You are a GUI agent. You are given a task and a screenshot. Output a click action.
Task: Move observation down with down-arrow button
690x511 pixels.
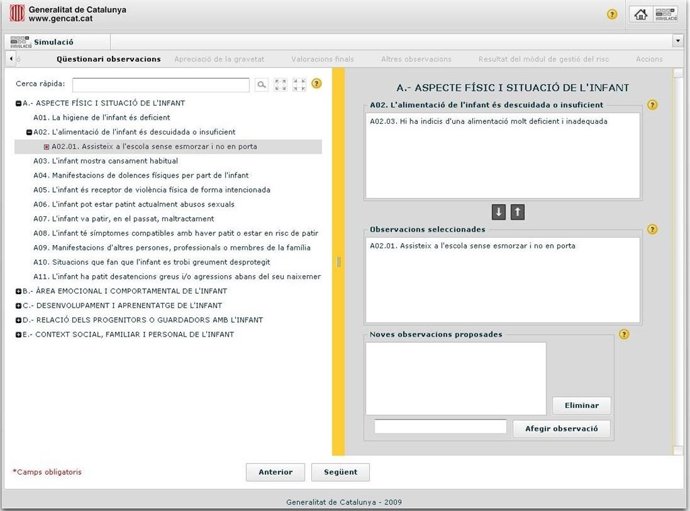[x=498, y=211]
